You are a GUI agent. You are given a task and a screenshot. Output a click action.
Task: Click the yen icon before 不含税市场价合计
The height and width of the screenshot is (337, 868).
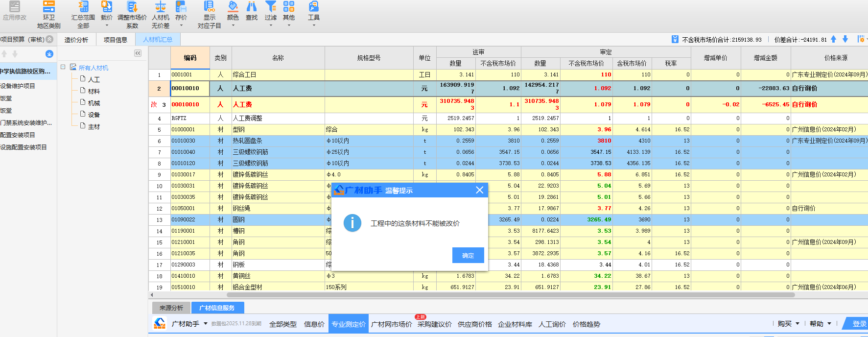point(675,39)
